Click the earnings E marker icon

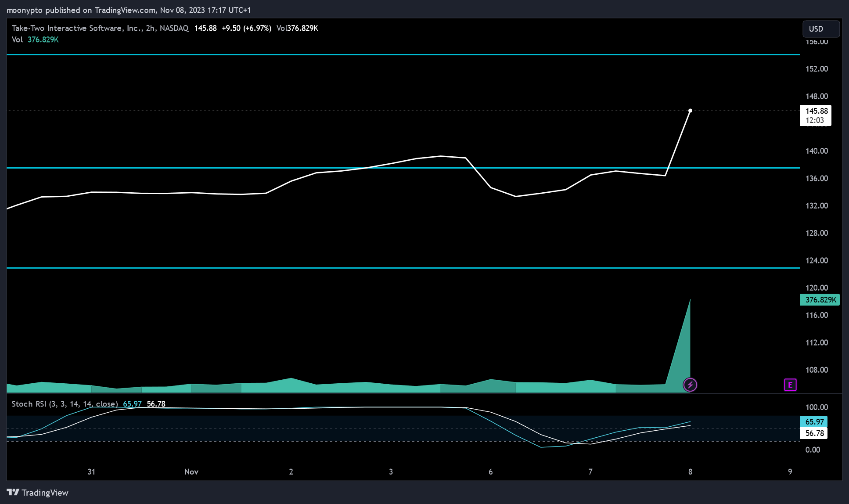tap(790, 385)
